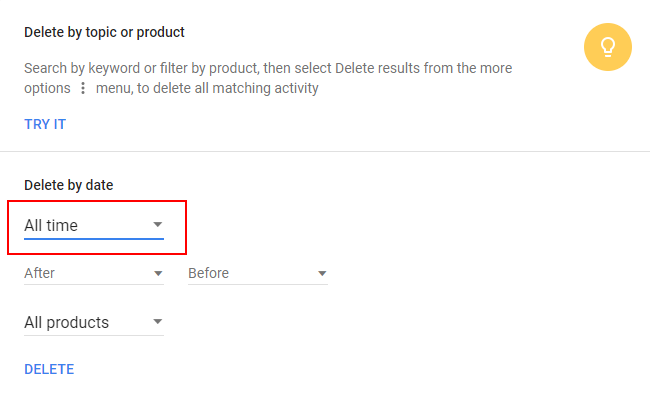
Task: Click the text 'menu, to delete all matching activity'
Action: [x=207, y=88]
